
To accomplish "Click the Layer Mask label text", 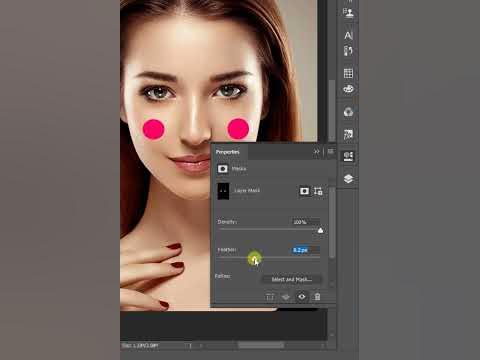I will [x=247, y=191].
